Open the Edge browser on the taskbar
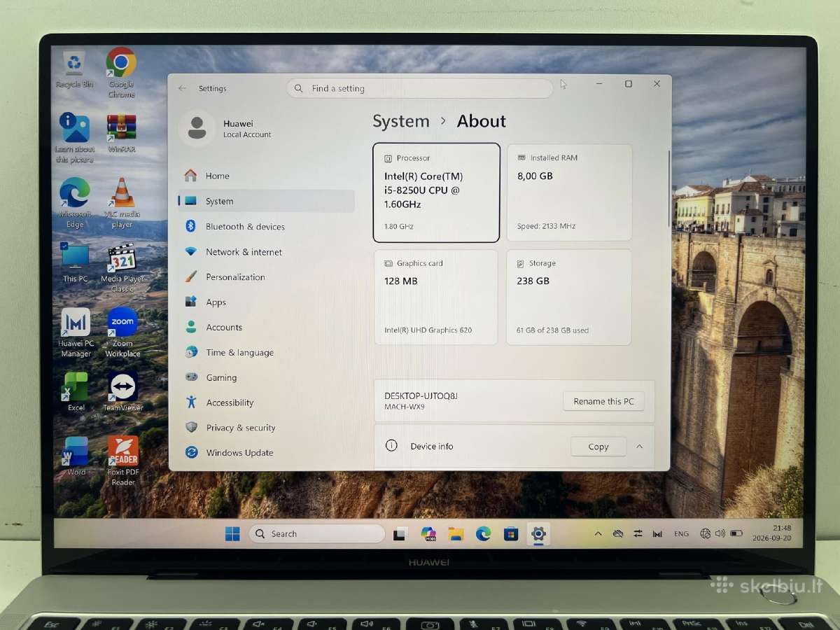Viewport: 840px width, 630px height. pos(483,534)
